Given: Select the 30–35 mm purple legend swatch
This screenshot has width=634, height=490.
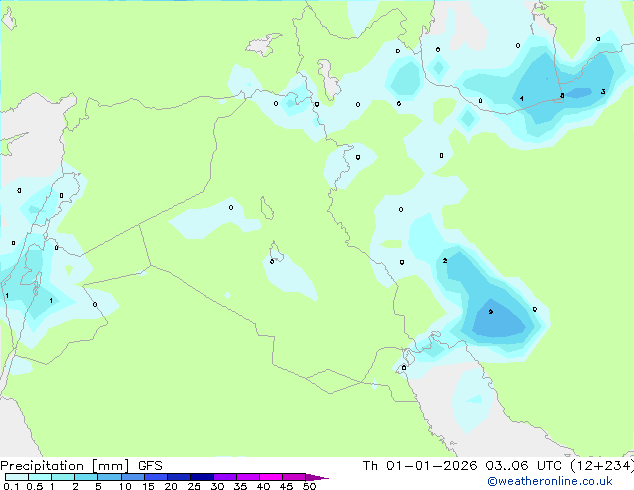Looking at the screenshot, I should pos(225,477).
